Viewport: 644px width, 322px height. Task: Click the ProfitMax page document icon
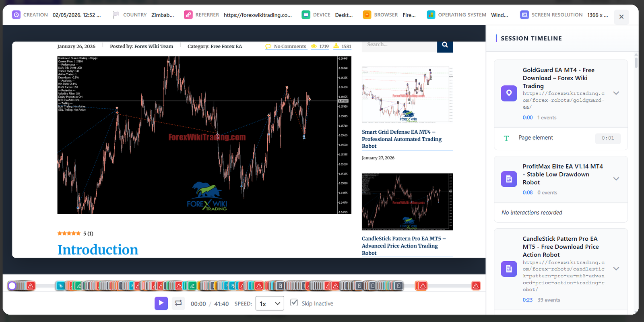[x=509, y=179]
